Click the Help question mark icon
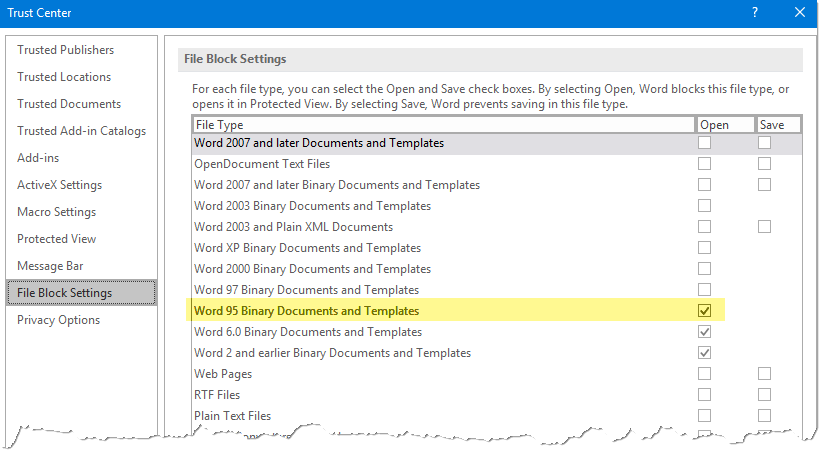Screen dimensions: 821x467 tap(755, 13)
